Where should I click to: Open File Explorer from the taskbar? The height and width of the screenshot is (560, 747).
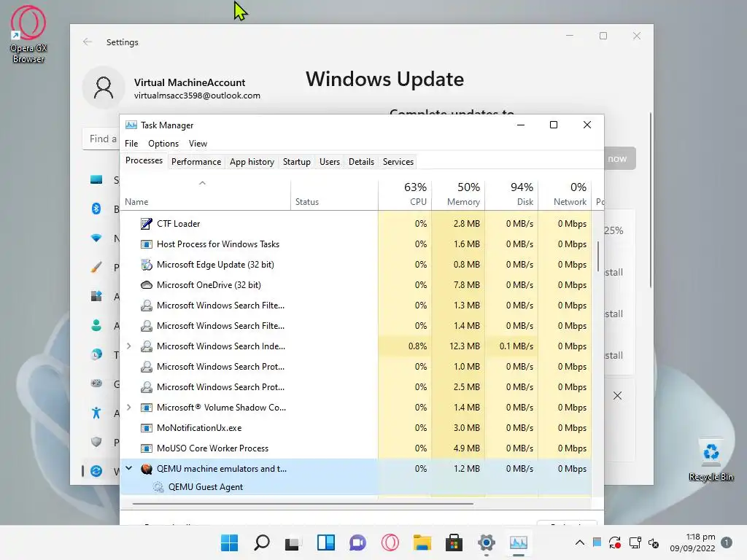tap(422, 542)
